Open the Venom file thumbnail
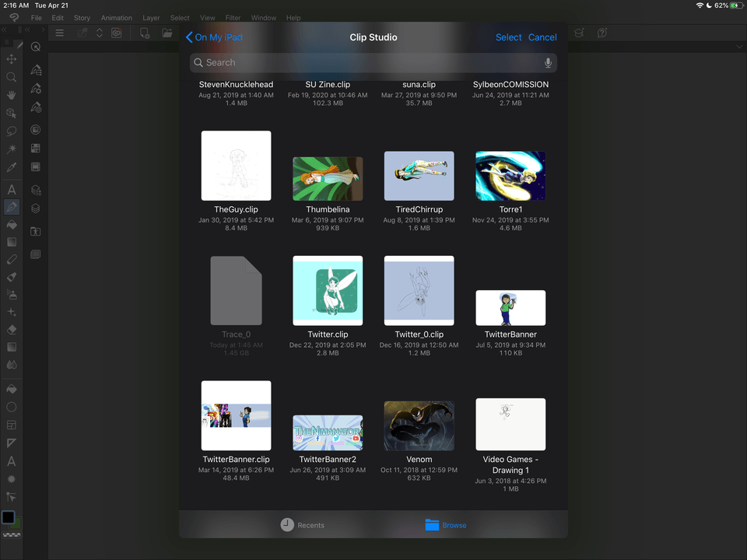Viewport: 747px width, 560px height. tap(419, 425)
